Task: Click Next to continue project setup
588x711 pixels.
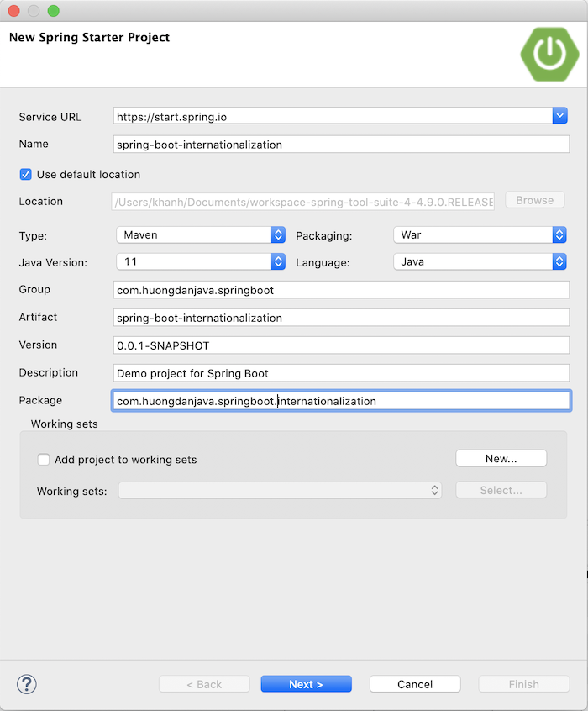Action: pyautogui.click(x=306, y=683)
